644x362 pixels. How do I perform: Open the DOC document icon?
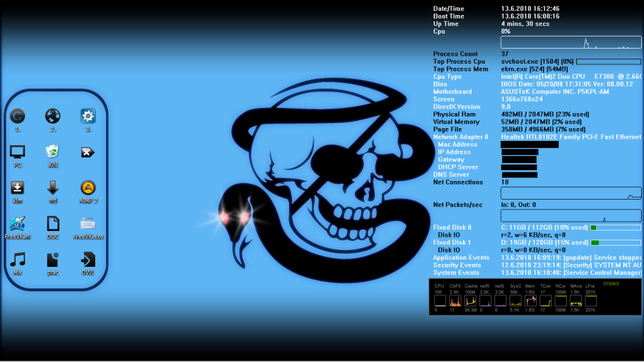click(x=53, y=223)
